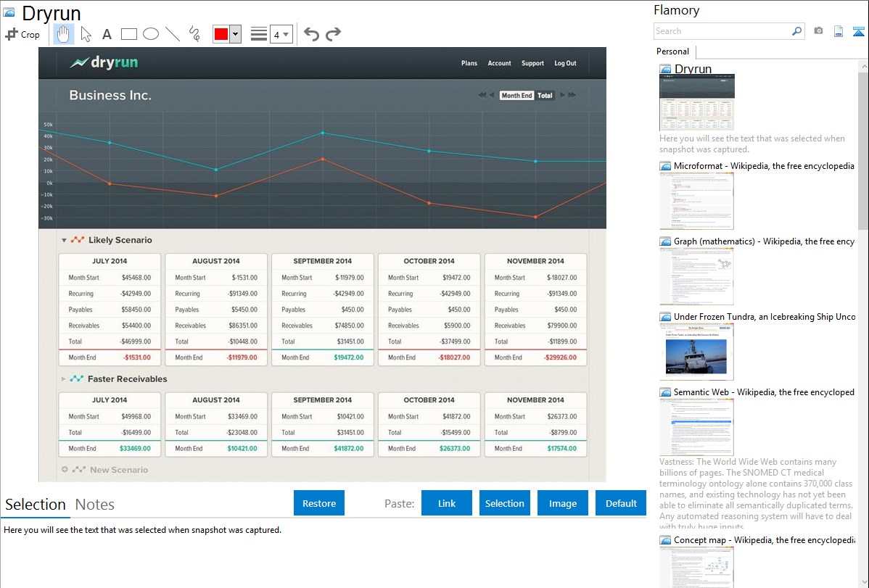Undo the last annotation
Viewport: 869px width, 588px height.
pyautogui.click(x=311, y=34)
